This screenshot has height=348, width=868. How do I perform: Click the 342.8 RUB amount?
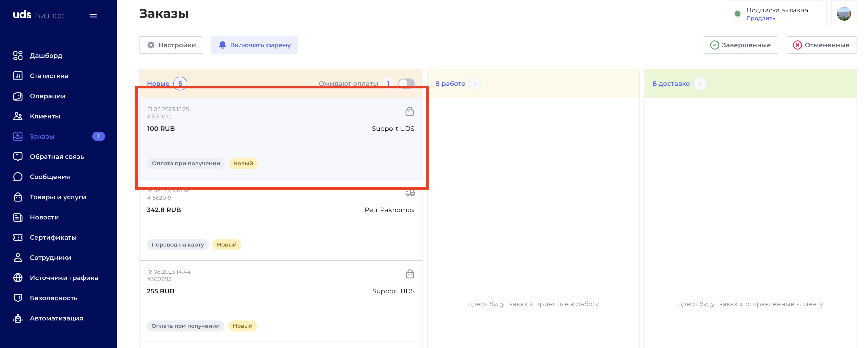point(164,210)
